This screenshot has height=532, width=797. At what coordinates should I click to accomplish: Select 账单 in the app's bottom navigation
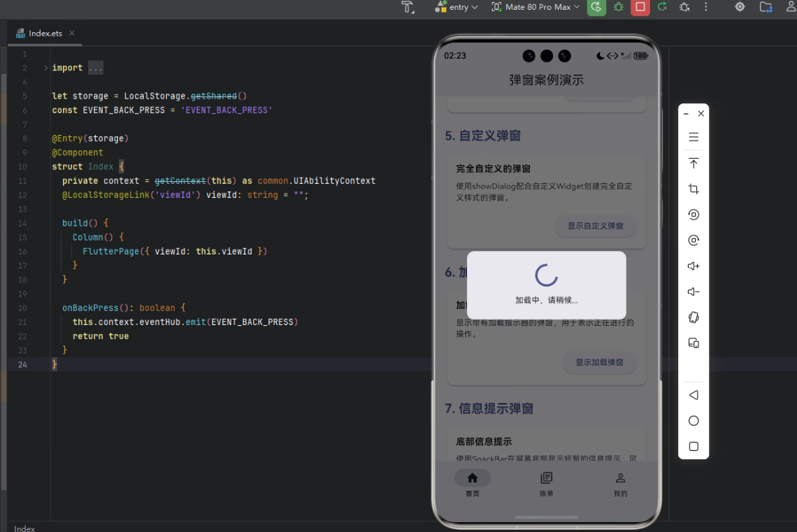pyautogui.click(x=546, y=484)
